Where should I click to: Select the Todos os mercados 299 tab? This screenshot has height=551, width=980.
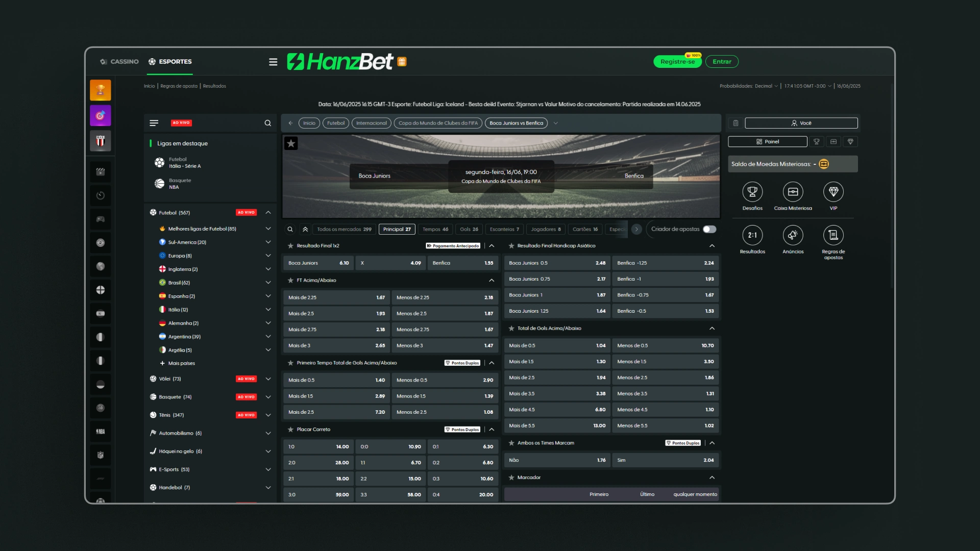[344, 230]
